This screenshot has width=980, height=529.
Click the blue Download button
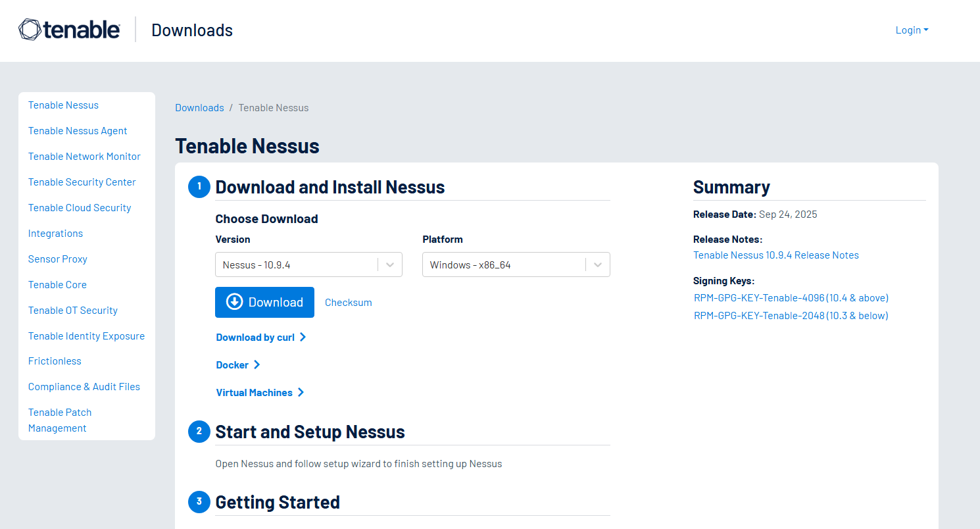pos(264,302)
